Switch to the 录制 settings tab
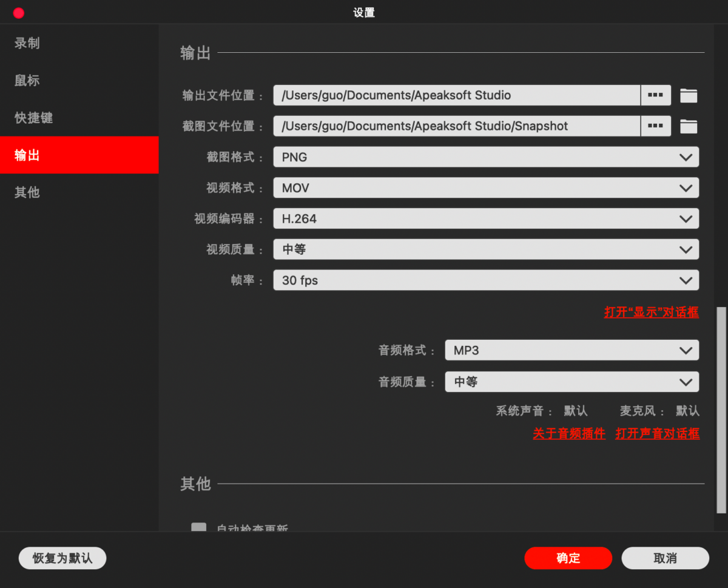This screenshot has height=588, width=728. (x=79, y=43)
